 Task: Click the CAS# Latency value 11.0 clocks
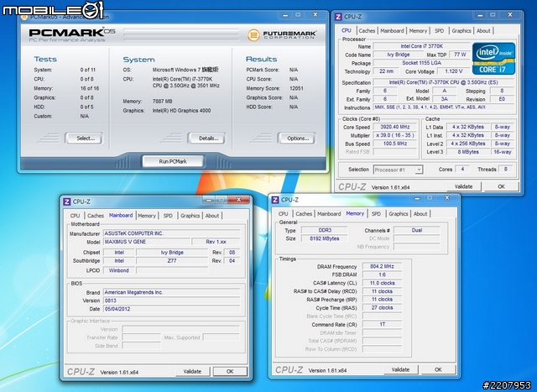[383, 283]
